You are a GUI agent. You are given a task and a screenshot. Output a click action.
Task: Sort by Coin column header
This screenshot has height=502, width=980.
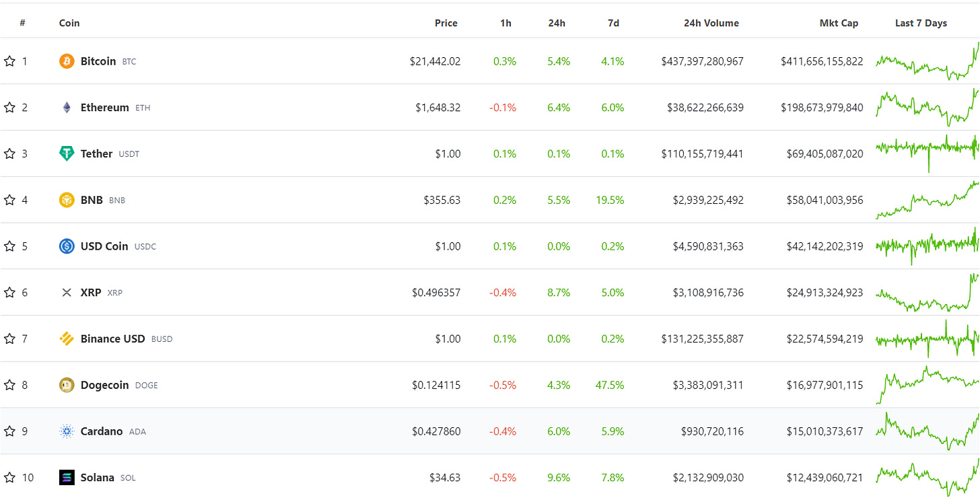[x=69, y=23]
